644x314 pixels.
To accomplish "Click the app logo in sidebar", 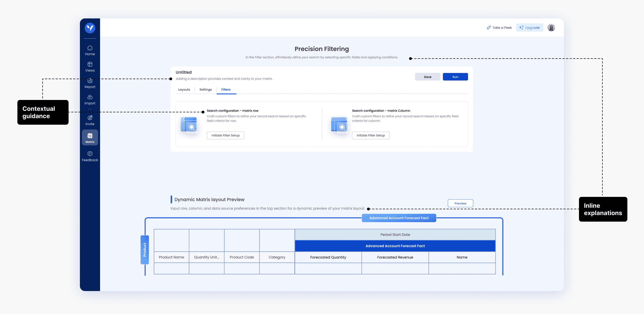I will coord(90,28).
